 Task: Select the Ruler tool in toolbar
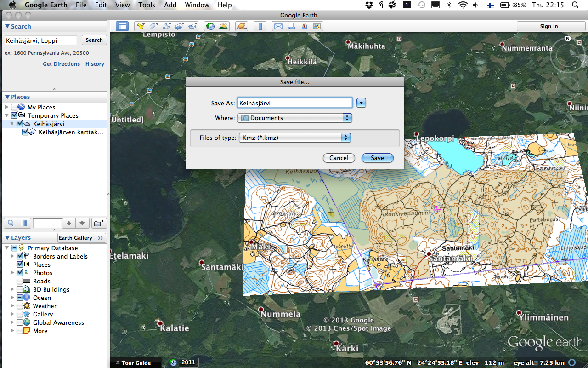pos(260,26)
